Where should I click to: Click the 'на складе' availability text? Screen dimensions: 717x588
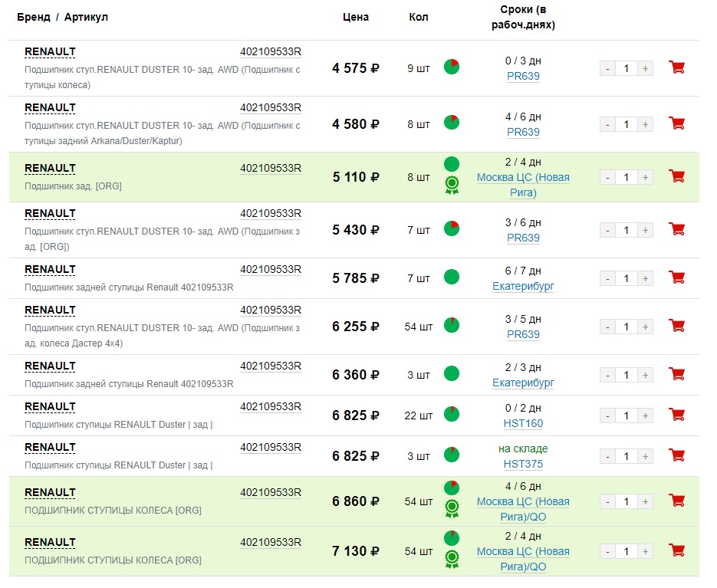[x=523, y=448]
